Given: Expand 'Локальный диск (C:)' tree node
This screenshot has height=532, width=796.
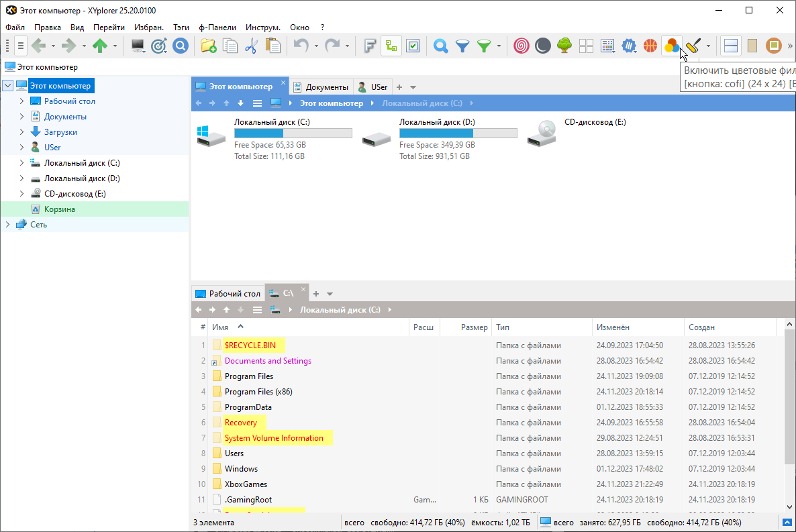Looking at the screenshot, I should click(x=22, y=163).
